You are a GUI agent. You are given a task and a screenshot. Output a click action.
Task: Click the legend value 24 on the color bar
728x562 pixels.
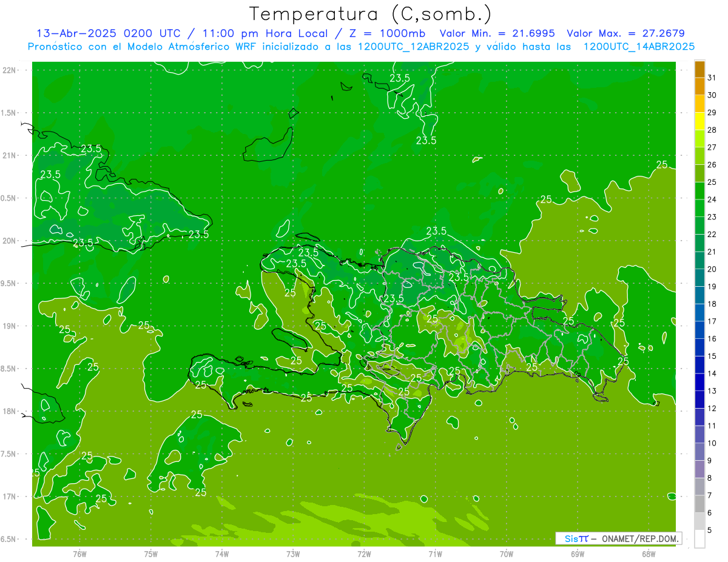[x=712, y=199]
